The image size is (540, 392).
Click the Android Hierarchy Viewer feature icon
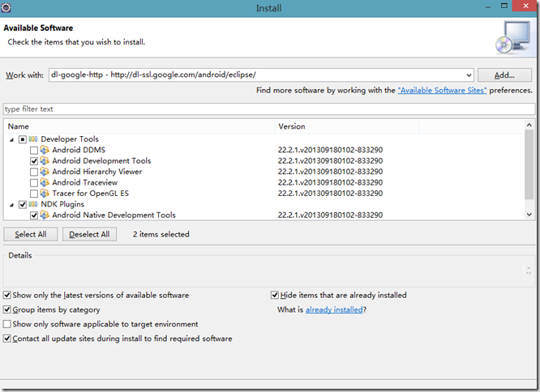[45, 172]
